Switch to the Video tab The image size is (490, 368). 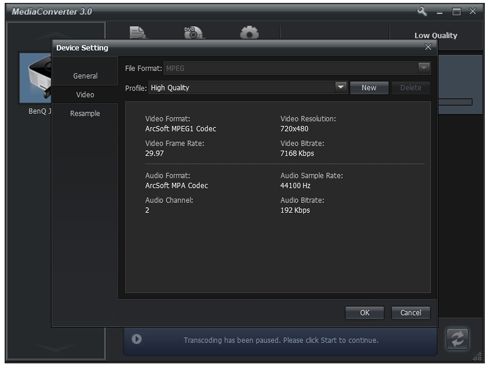point(85,95)
